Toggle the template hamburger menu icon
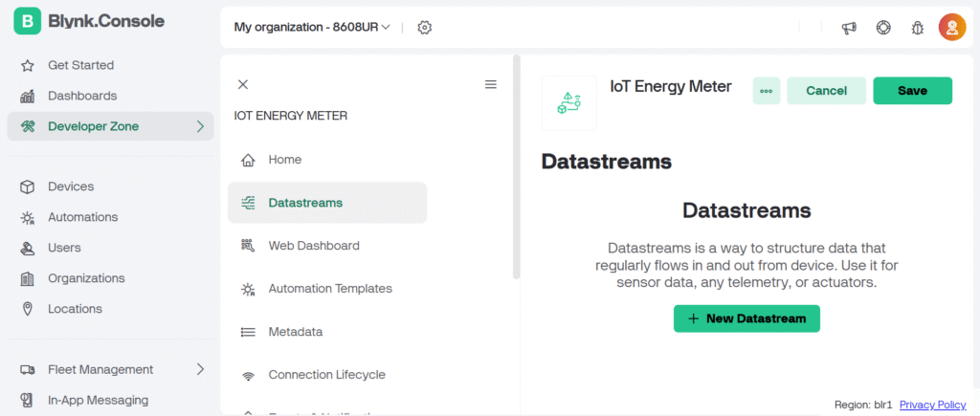 click(491, 84)
